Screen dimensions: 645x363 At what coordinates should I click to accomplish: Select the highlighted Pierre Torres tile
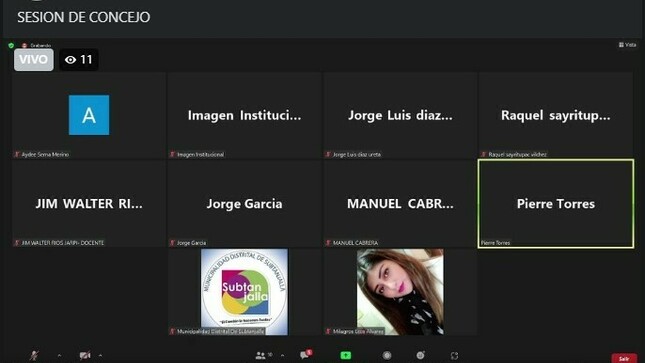pyautogui.click(x=556, y=204)
